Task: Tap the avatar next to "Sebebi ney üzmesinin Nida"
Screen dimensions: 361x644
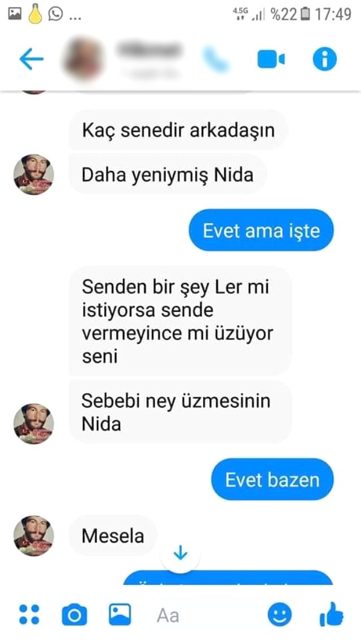Action: [34, 424]
